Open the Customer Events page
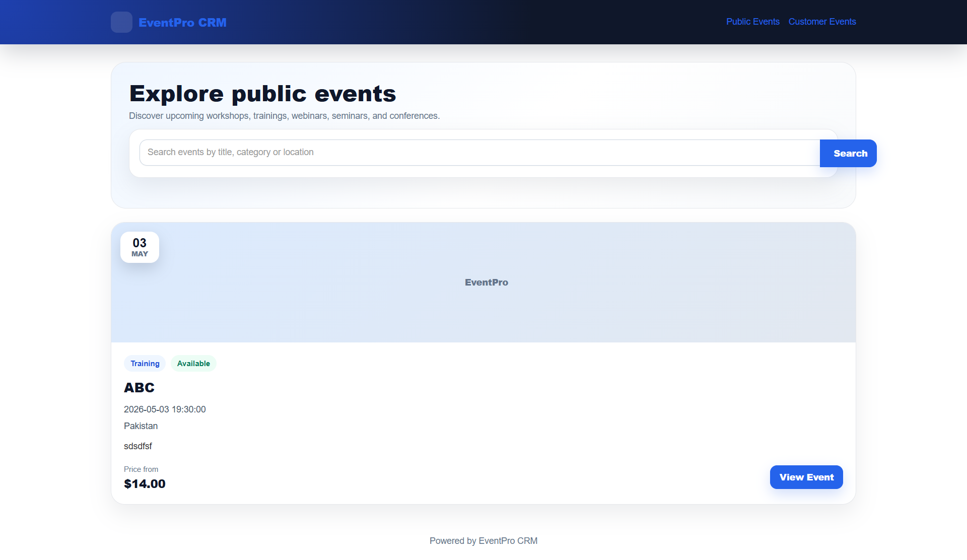Image resolution: width=967 pixels, height=560 pixels. pos(822,22)
